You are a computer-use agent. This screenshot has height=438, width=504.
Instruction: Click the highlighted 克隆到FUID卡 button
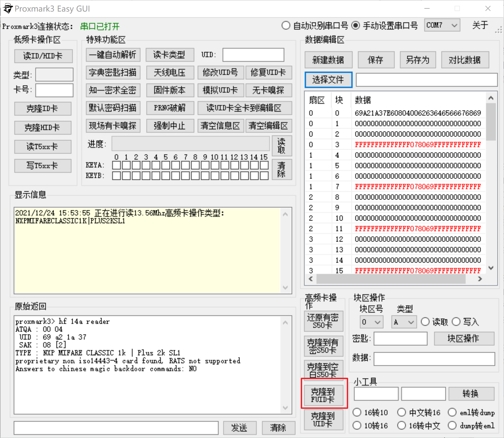point(323,395)
